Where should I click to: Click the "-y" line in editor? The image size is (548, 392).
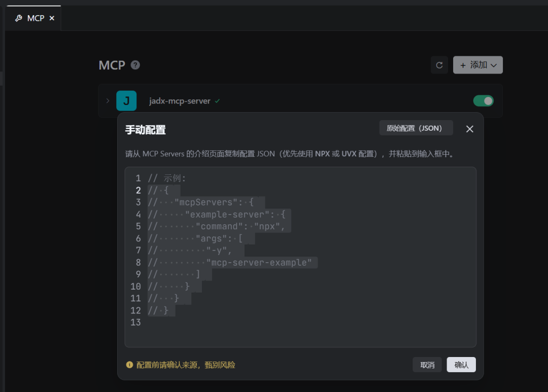190,251
